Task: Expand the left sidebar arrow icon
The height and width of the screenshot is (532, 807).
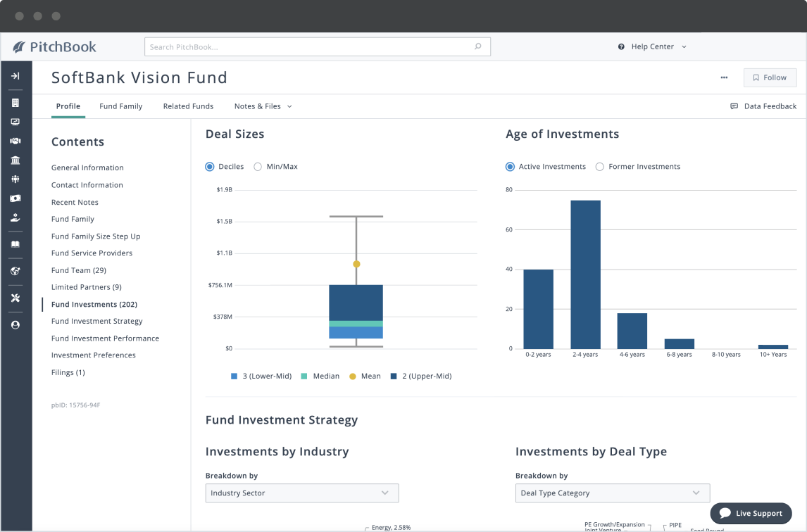Action: [15, 75]
